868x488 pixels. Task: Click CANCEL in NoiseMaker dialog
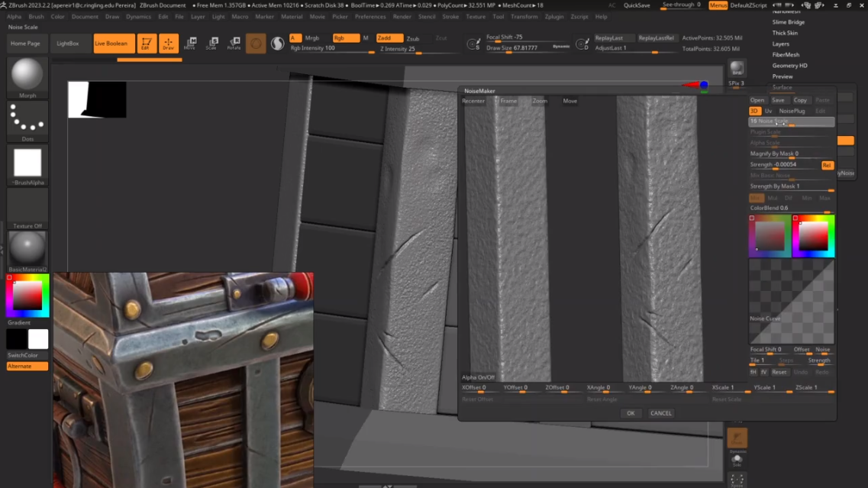[x=661, y=413]
